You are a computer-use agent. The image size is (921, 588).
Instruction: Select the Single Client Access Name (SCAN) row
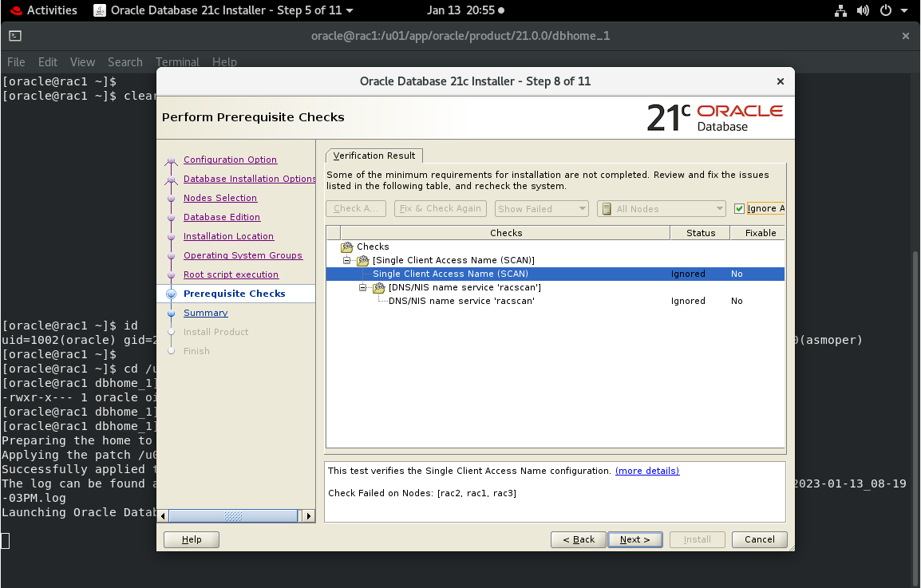pyautogui.click(x=555, y=274)
